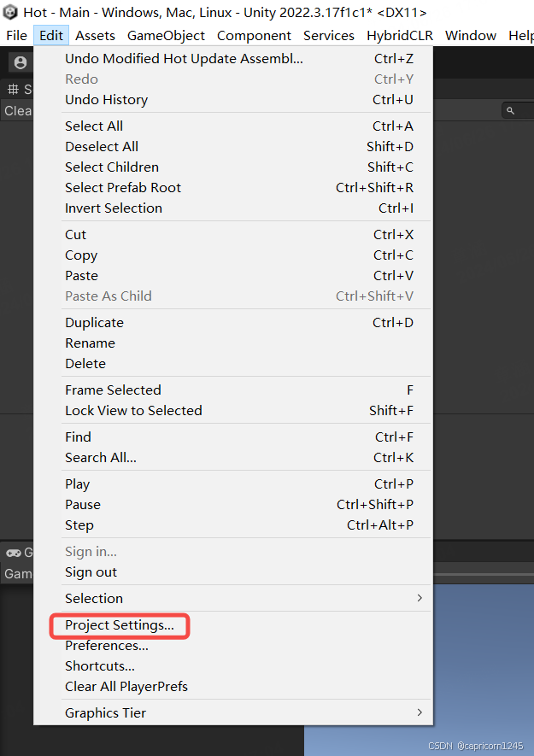The width and height of the screenshot is (534, 756).
Task: Open Undo History
Action: 106,100
